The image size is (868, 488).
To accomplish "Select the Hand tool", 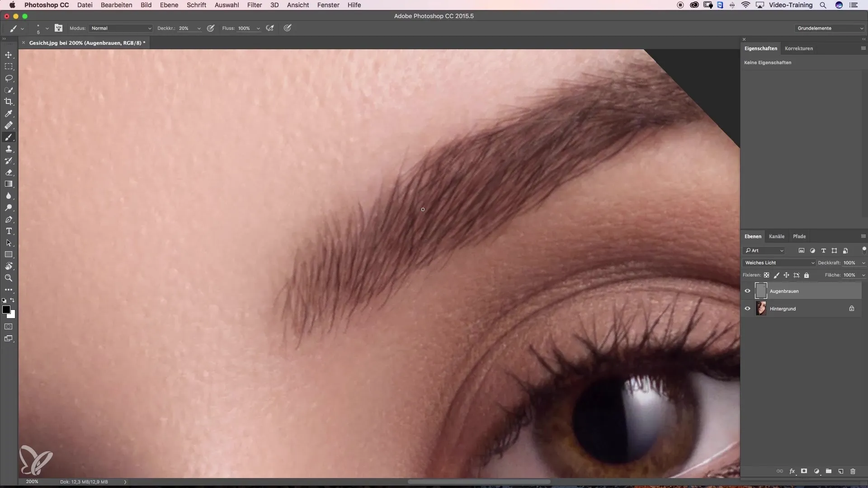I will [9, 266].
